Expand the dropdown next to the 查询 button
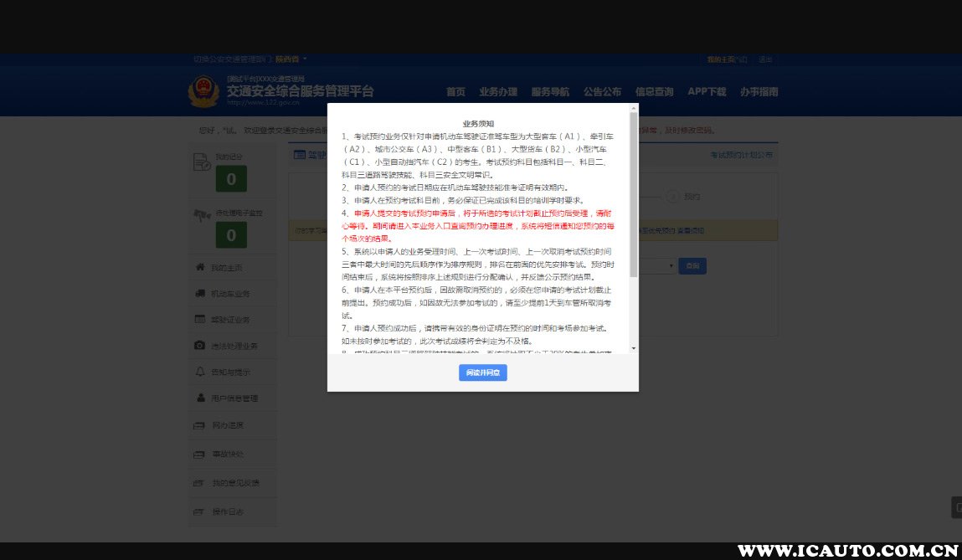Image resolution: width=962 pixels, height=560 pixels. pyautogui.click(x=671, y=266)
